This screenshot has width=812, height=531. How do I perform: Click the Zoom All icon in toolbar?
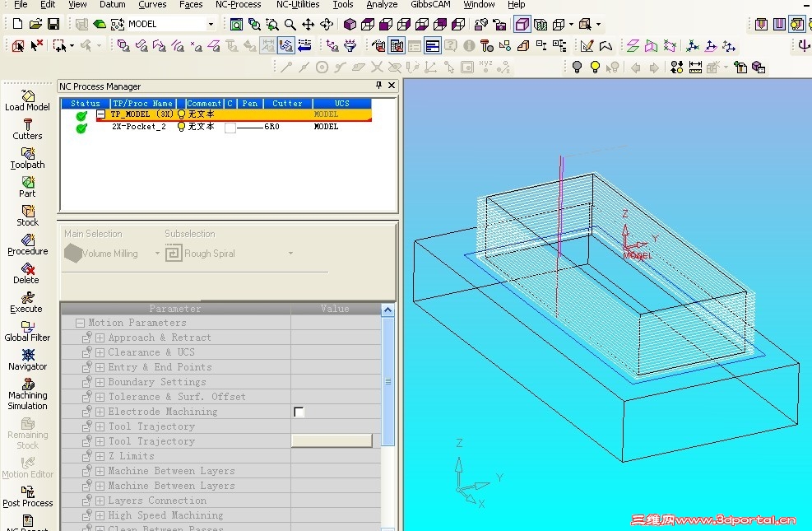tap(236, 25)
